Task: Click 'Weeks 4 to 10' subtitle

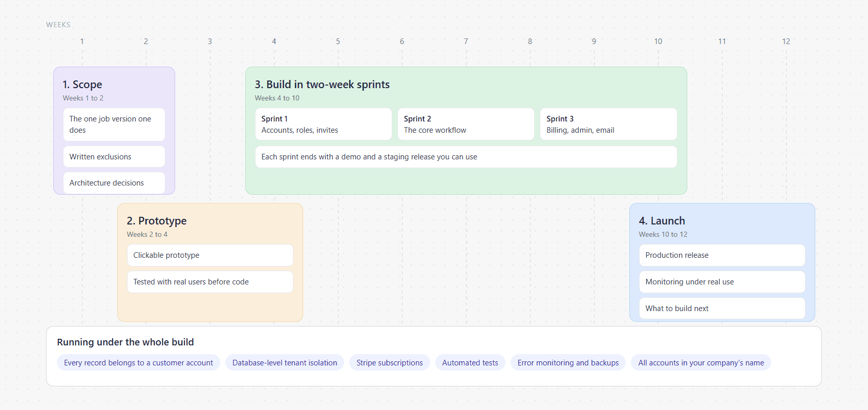Action: click(277, 98)
